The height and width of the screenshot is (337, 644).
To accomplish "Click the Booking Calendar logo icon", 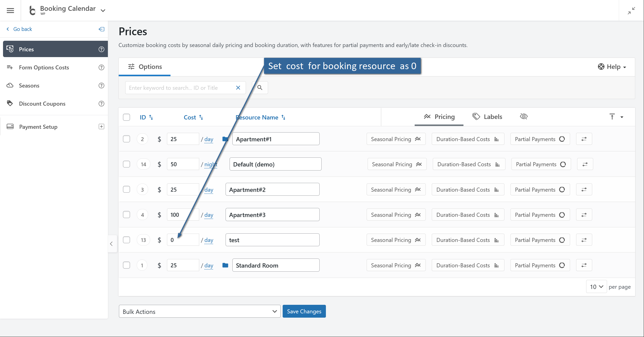I will coord(32,10).
